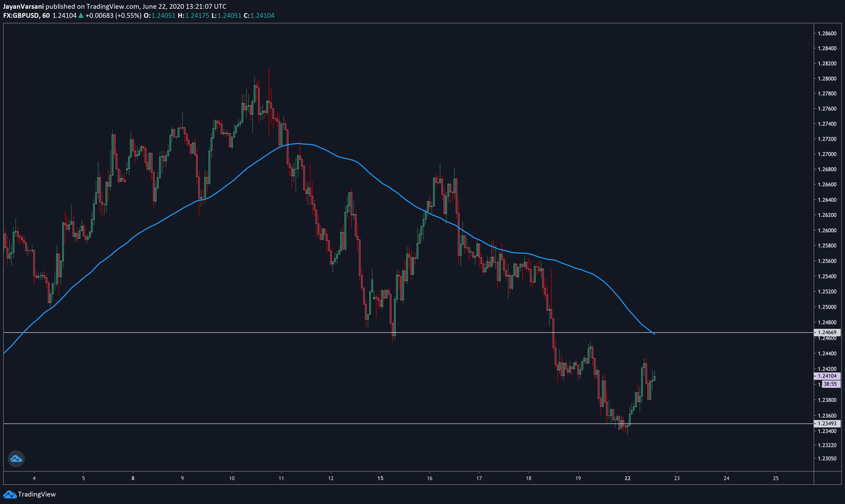The width and height of the screenshot is (845, 504).
Task: Click date 4 on the time axis
Action: point(34,478)
